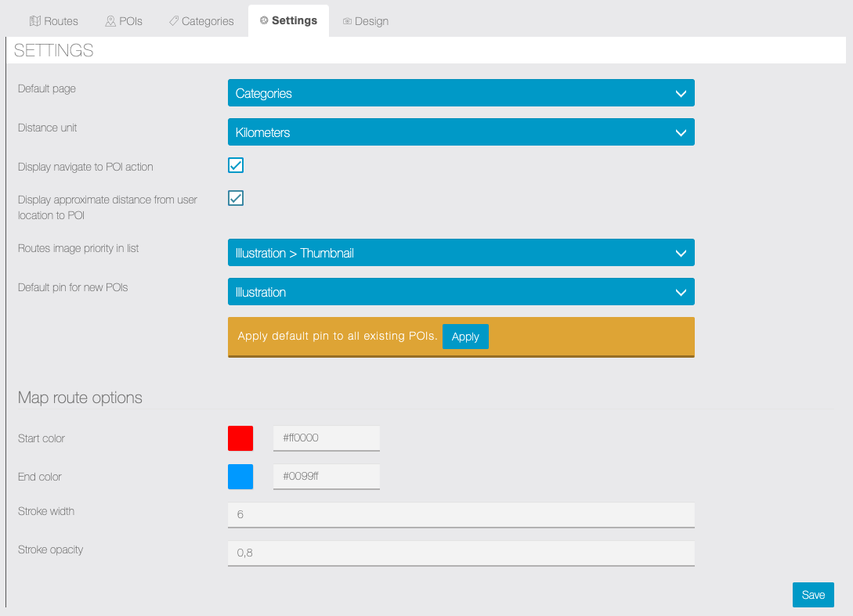Click the red Start color swatch
Viewport: 853px width, 616px height.
point(240,438)
